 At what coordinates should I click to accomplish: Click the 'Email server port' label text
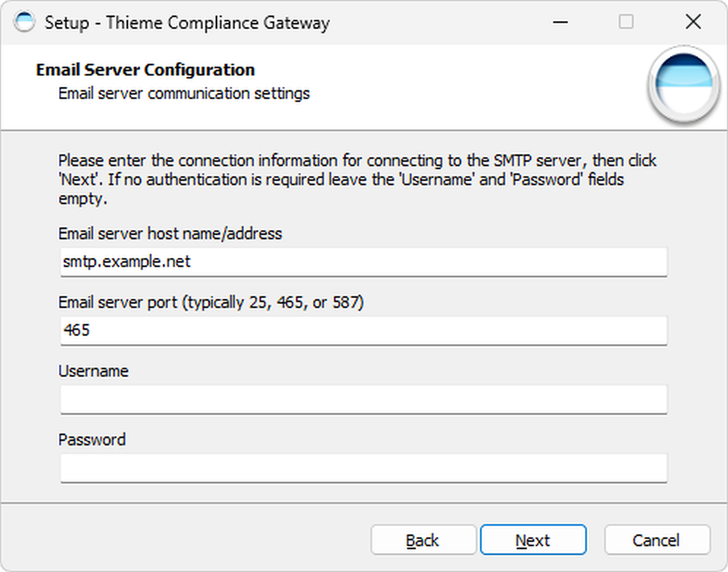click(211, 303)
